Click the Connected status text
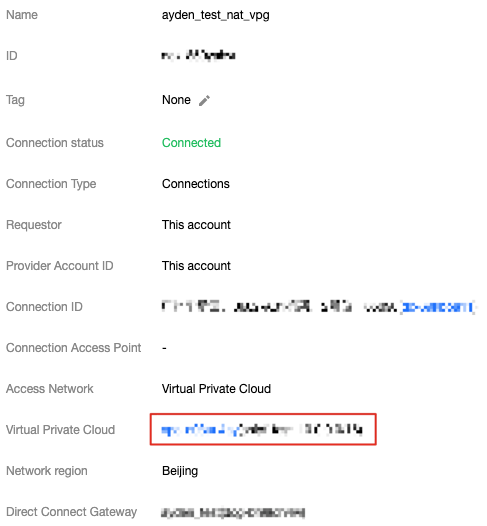The height and width of the screenshot is (526, 487). coord(191,143)
